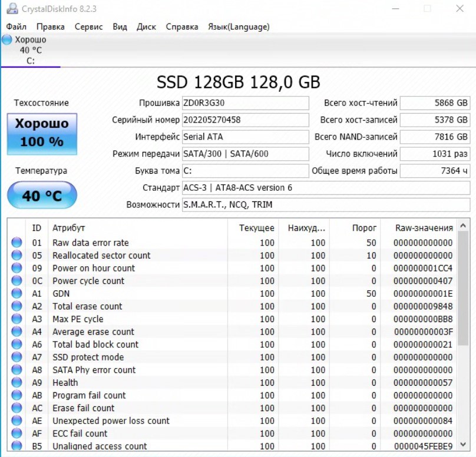The height and width of the screenshot is (457, 476).
Task: Open the Диск menu
Action: [x=146, y=27]
